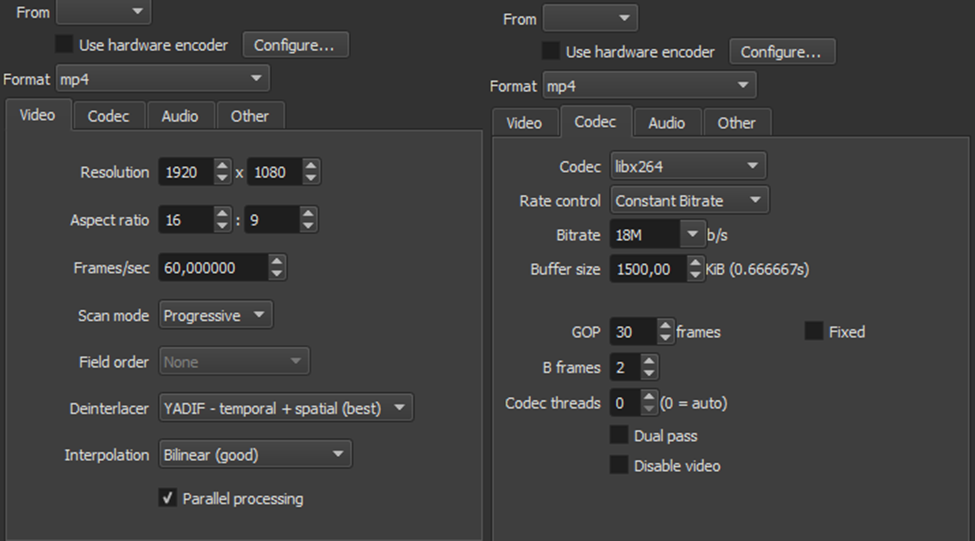Open the Deinterlacer YADIF dropdown
The width and height of the screenshot is (975, 541).
(285, 408)
